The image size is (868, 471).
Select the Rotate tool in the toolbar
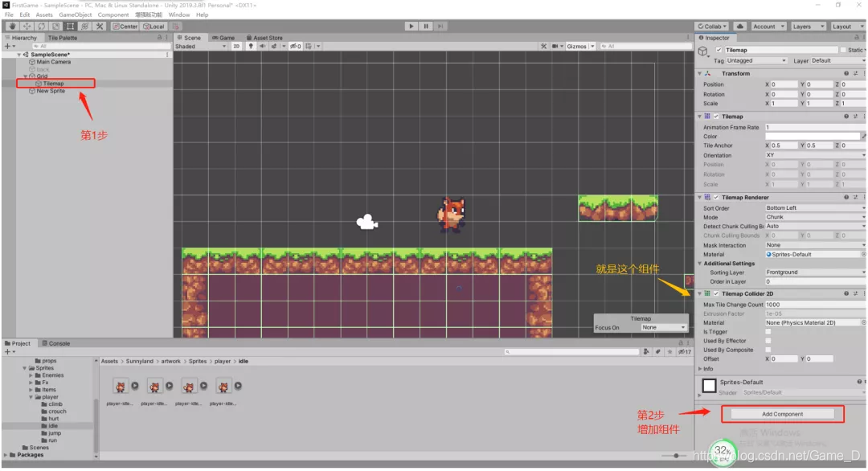[41, 26]
